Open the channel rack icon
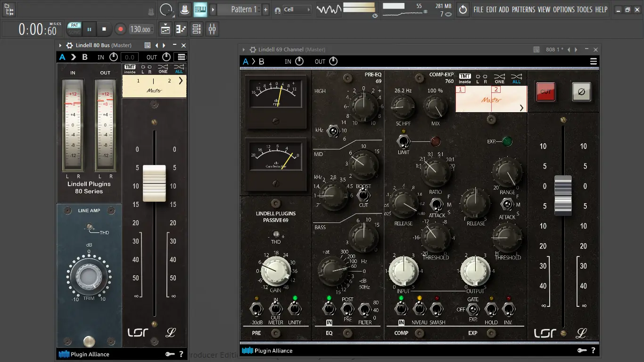 197,29
